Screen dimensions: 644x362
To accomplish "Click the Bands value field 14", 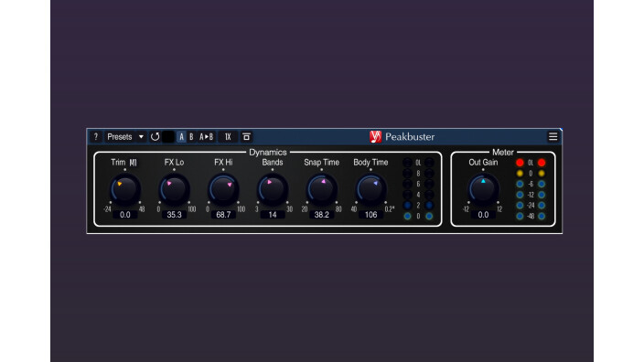I will click(x=273, y=215).
